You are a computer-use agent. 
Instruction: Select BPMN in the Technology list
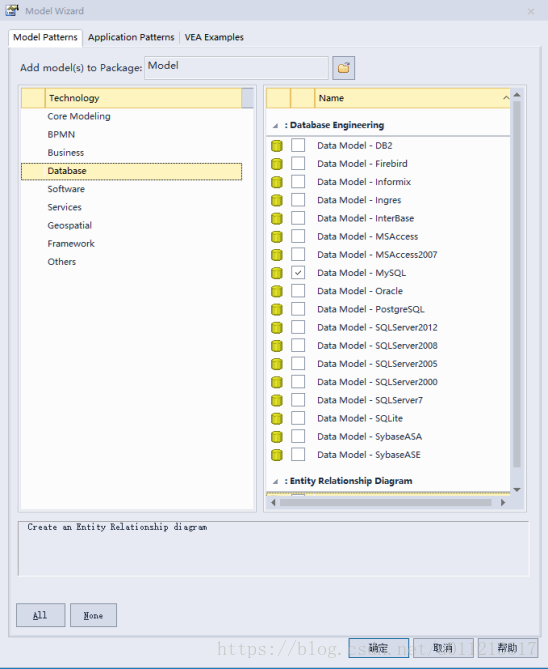point(61,134)
